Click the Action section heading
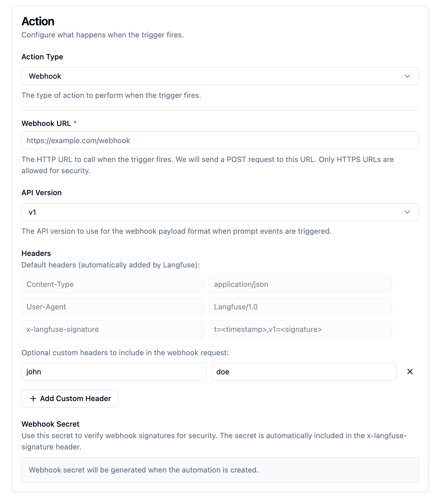This screenshot has height=504, width=441. (x=38, y=21)
